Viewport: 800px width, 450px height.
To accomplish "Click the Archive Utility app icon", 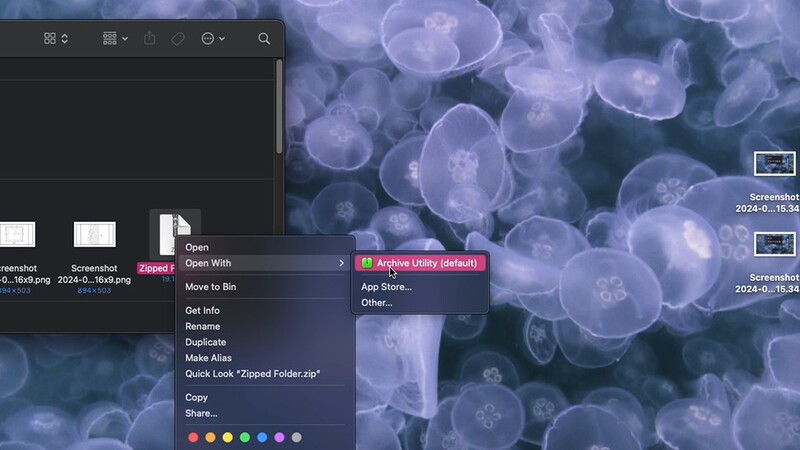I will [367, 263].
